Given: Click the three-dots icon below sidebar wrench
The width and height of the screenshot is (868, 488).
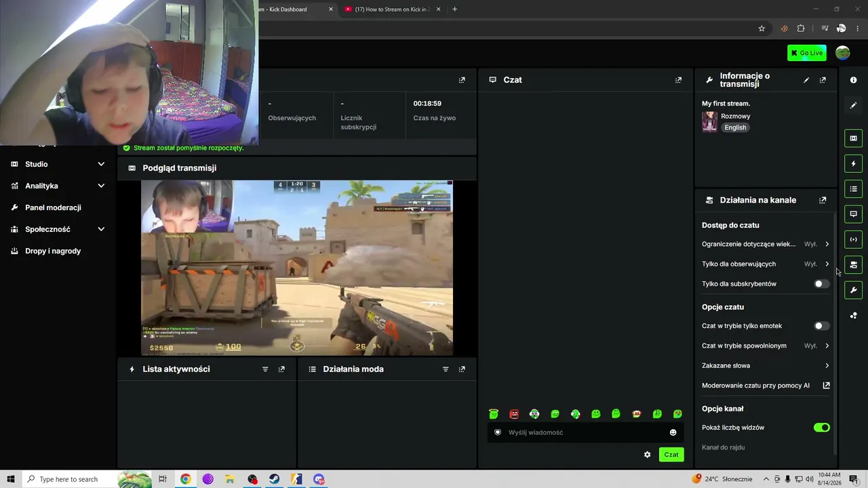Looking at the screenshot, I should click(853, 315).
